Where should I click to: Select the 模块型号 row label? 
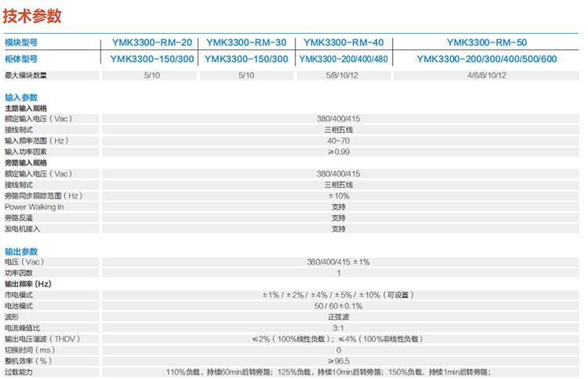21,42
